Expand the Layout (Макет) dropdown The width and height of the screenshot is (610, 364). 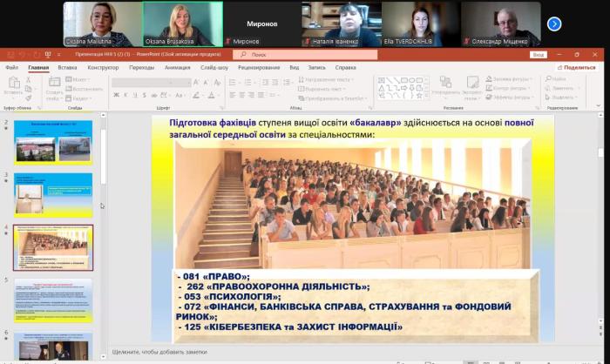coord(78,79)
